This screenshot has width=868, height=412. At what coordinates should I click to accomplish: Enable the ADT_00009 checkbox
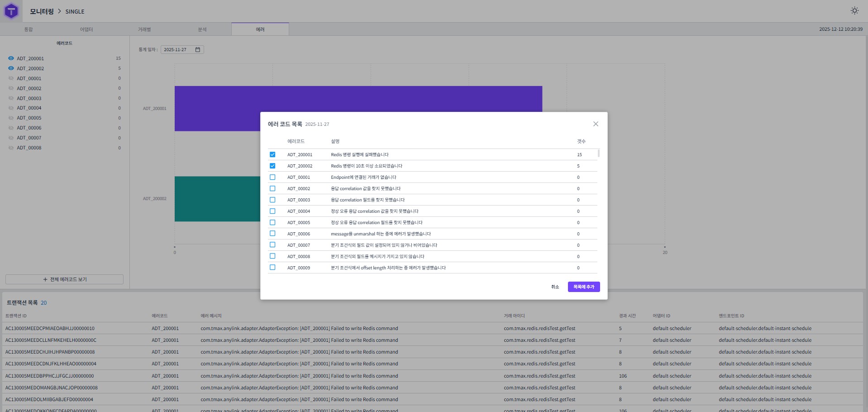click(272, 267)
